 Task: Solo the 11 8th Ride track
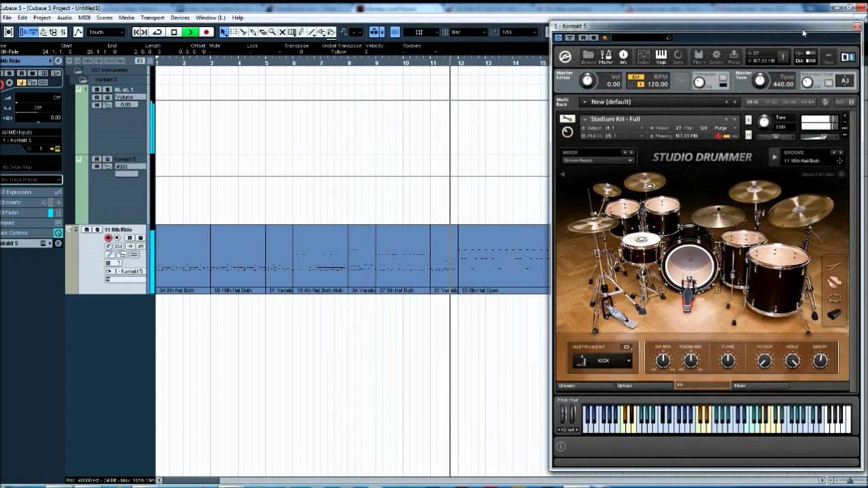[97, 230]
